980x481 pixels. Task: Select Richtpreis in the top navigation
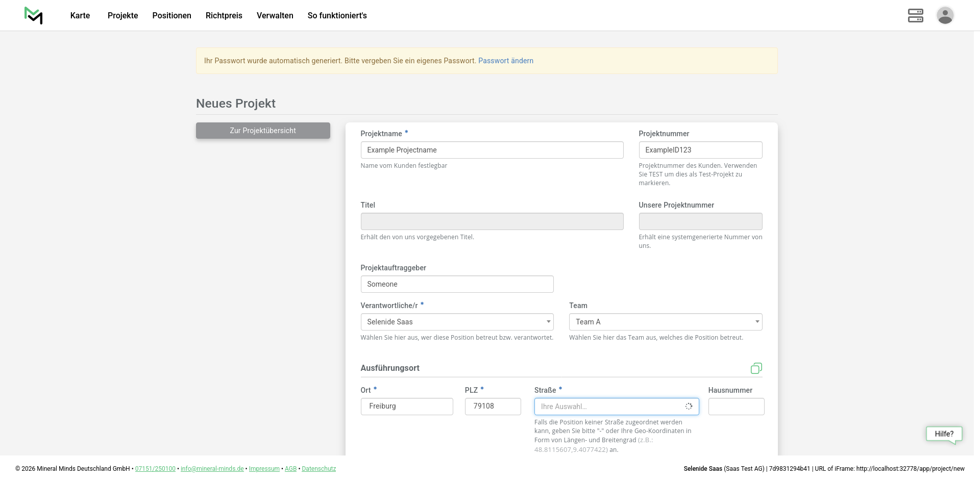tap(224, 16)
